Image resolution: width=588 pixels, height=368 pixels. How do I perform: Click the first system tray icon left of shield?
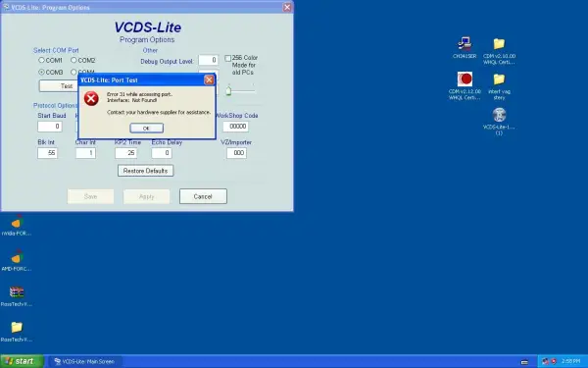tap(546, 361)
